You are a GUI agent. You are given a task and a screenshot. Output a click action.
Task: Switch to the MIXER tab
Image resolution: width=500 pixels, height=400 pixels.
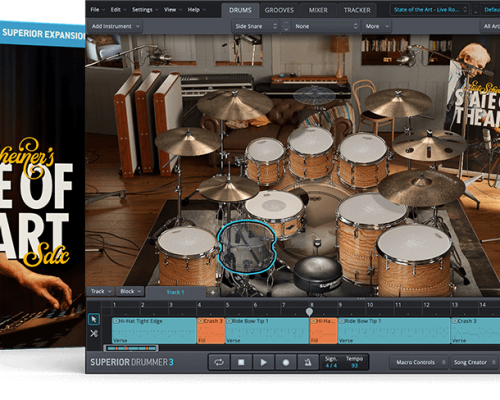tap(318, 10)
